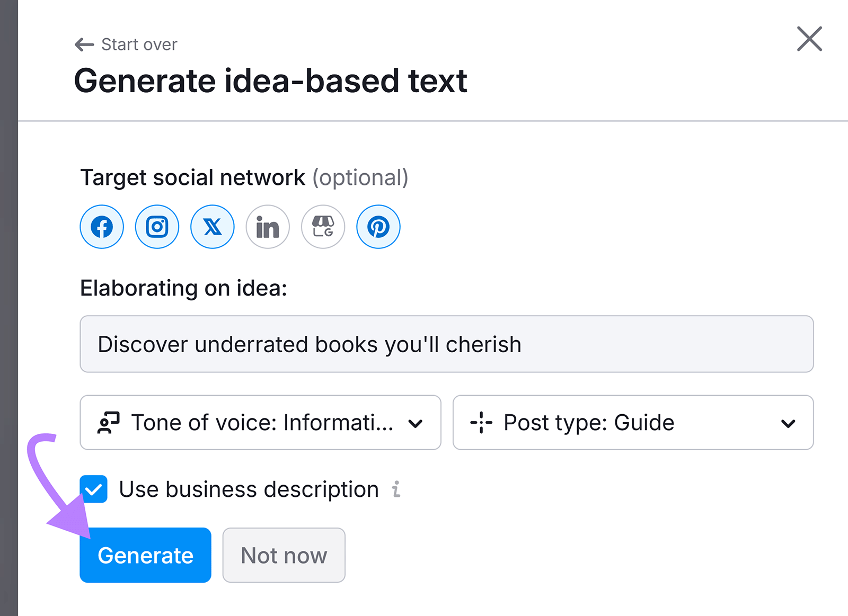Click the tone of voice person icon

108,423
